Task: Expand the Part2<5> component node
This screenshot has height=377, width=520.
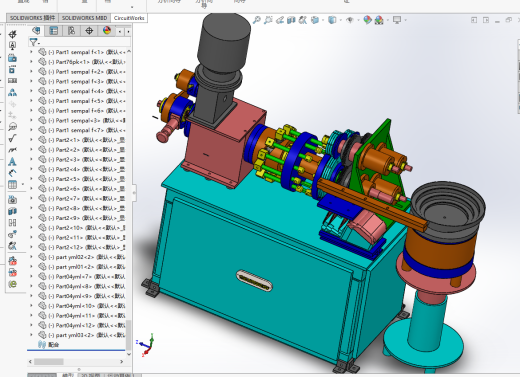Action: coord(32,179)
